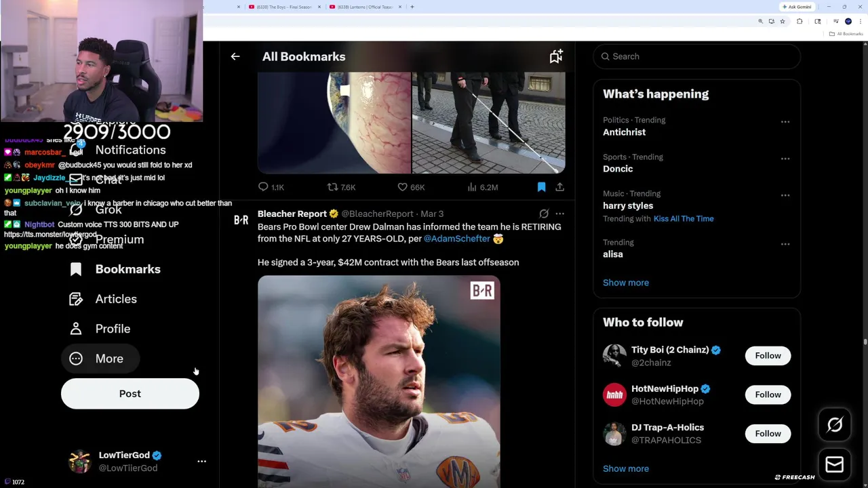Open more options for Antichrist trend
The image size is (868, 488).
(x=785, y=122)
